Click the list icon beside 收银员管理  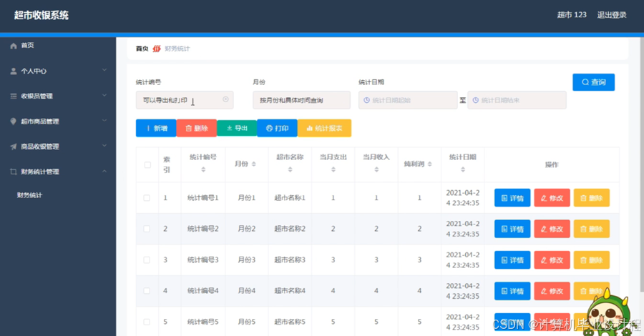14,96
